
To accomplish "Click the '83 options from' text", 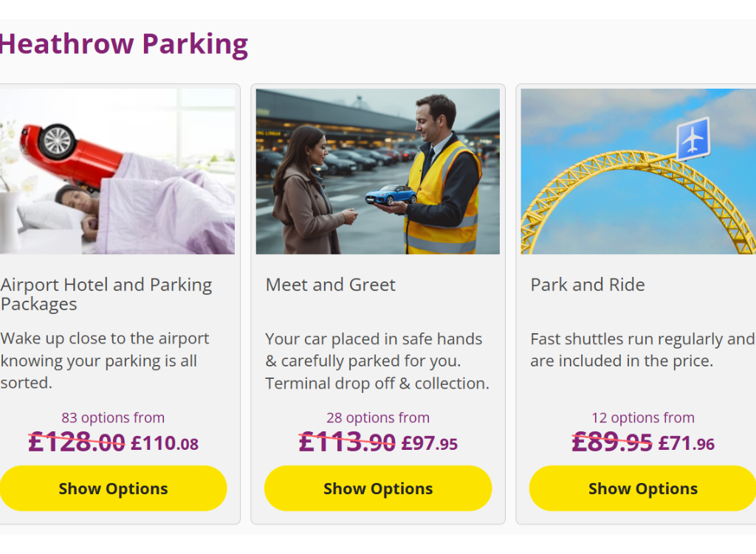I will tap(113, 417).
